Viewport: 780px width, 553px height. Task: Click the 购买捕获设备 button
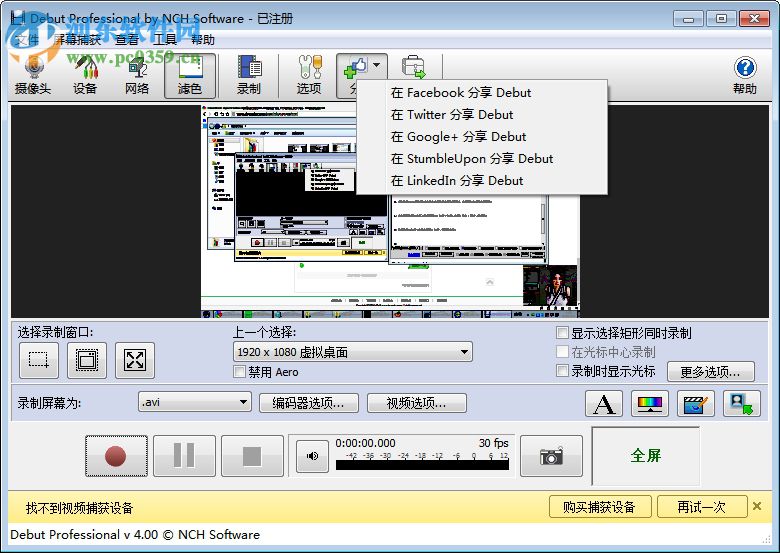tap(600, 507)
